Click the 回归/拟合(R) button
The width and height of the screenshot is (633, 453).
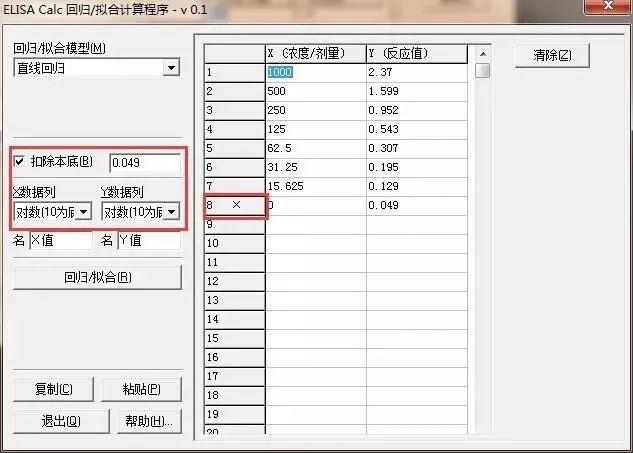tap(97, 277)
